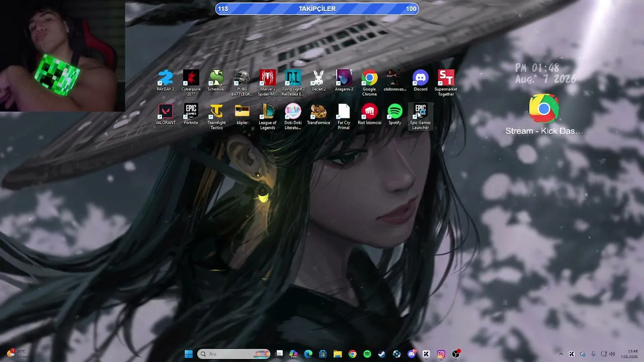The height and width of the screenshot is (362, 644).
Task: Select the Spotify desktop shortcut
Action: tap(395, 114)
